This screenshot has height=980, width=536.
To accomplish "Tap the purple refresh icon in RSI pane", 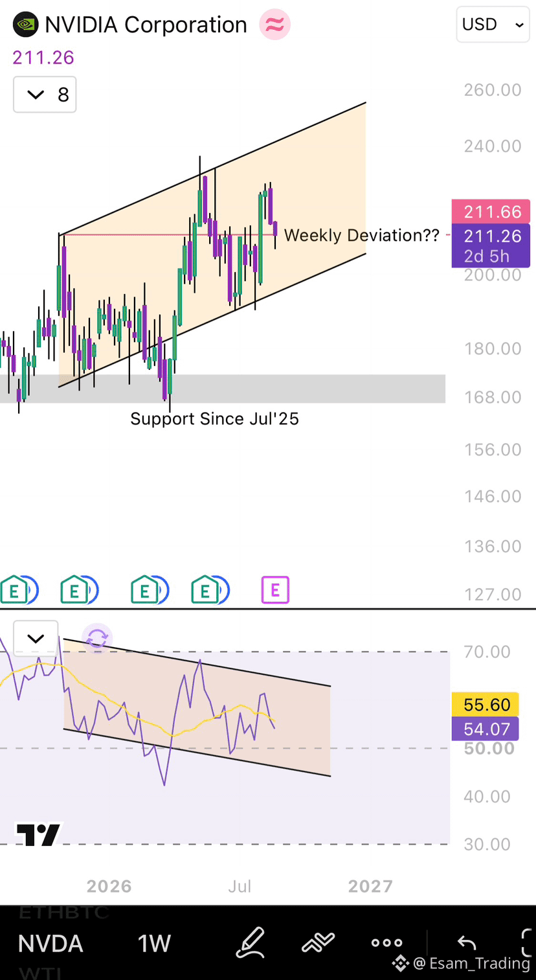I will (97, 639).
